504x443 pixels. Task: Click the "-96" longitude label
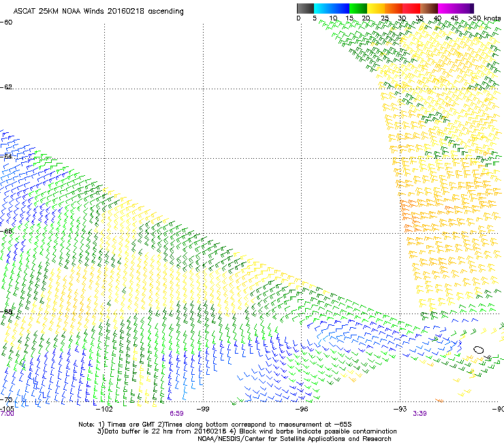302,409
